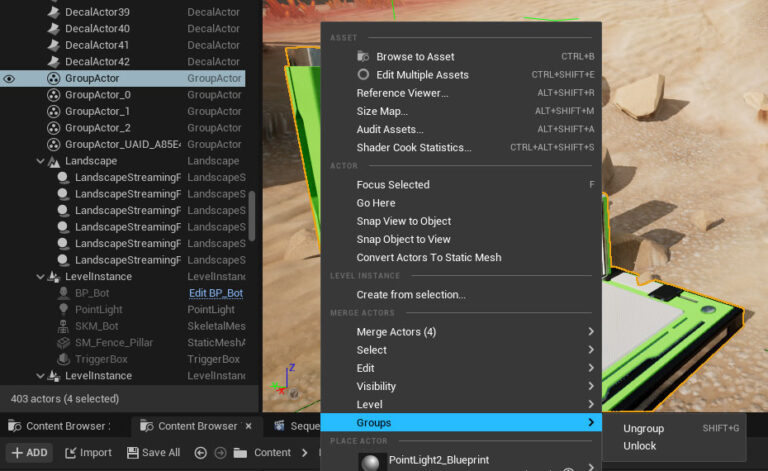The height and width of the screenshot is (471, 768).
Task: Collapse the Landscape tree node
Action: tap(41, 161)
